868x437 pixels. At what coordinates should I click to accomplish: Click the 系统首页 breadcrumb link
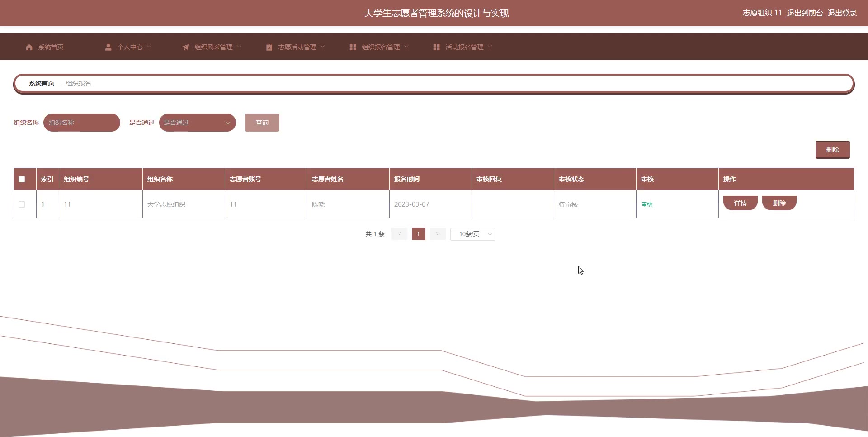pos(42,83)
